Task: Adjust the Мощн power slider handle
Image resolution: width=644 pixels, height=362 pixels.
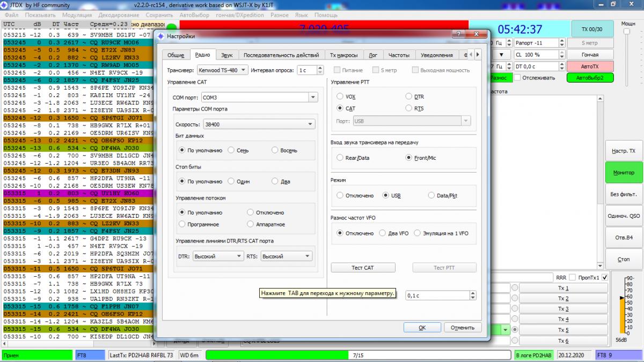Action: [626, 32]
